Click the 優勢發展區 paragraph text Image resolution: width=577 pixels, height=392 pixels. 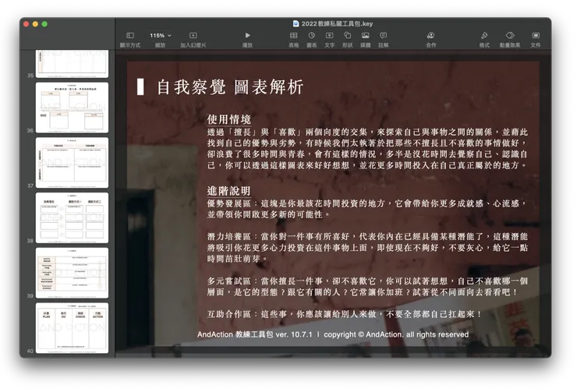(367, 209)
